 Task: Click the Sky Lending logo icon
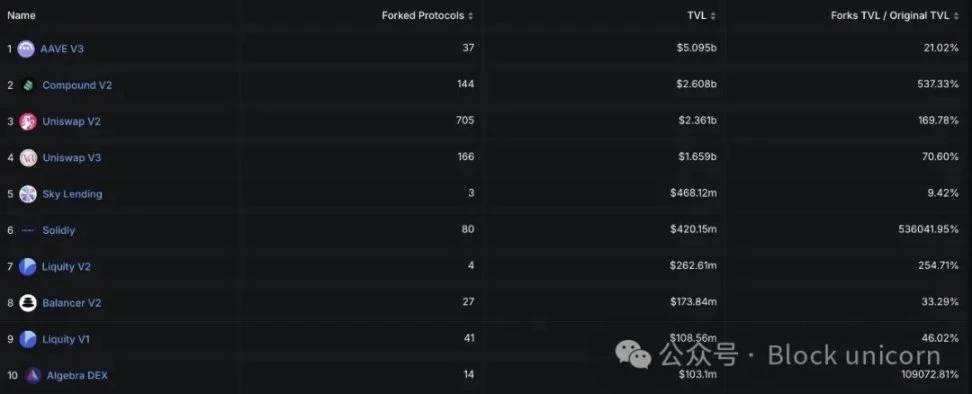(x=28, y=194)
